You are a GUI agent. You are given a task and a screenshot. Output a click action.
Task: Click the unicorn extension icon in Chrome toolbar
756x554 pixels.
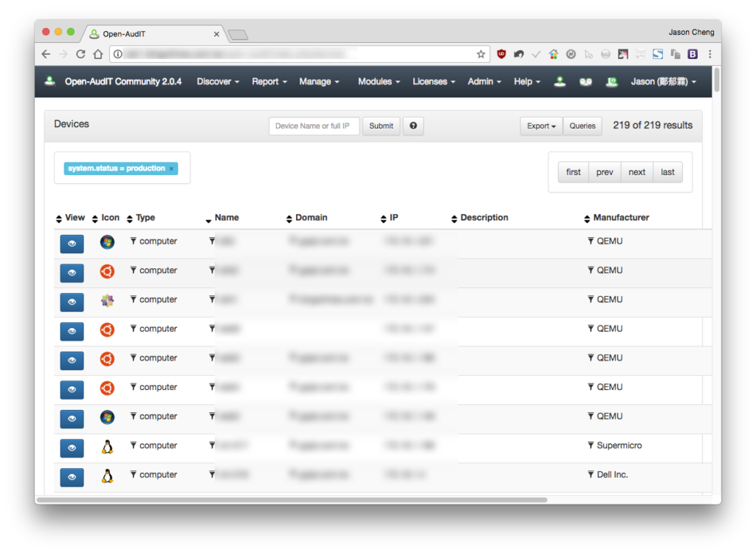click(x=623, y=54)
